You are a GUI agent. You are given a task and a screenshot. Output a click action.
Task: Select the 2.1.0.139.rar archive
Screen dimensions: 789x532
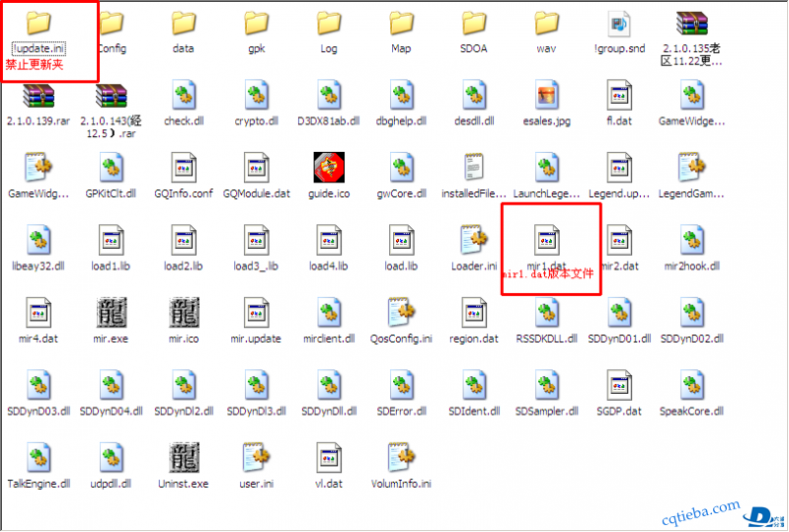coord(39,96)
